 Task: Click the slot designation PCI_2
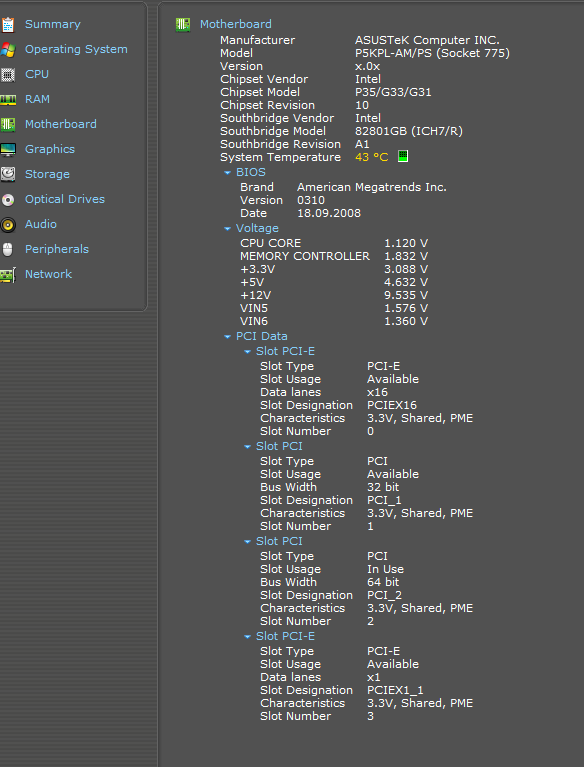384,595
